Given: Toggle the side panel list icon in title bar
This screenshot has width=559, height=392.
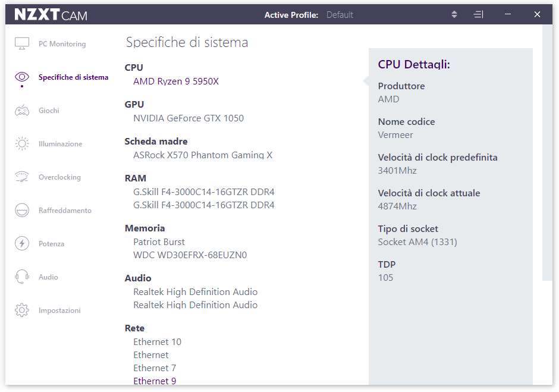Looking at the screenshot, I should point(478,14).
